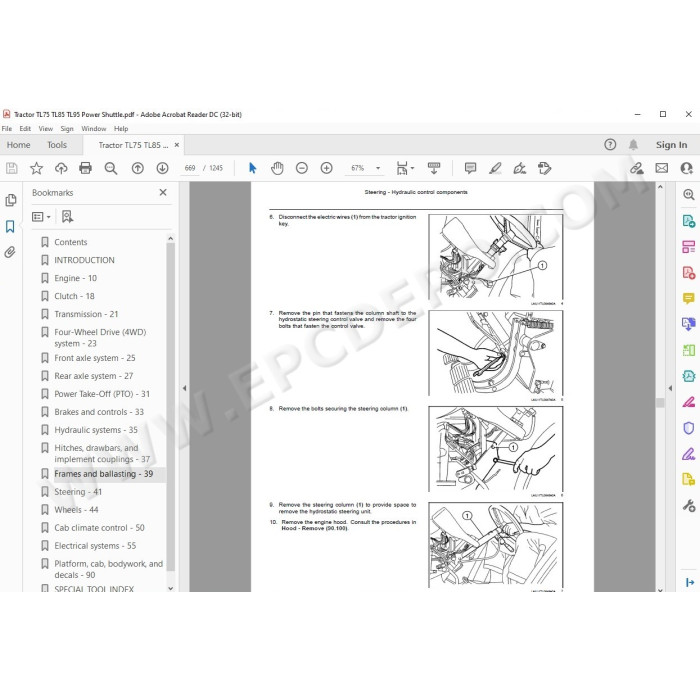Open Comment tool in right pane
Viewport: 700px width, 700px height.
coord(688,298)
